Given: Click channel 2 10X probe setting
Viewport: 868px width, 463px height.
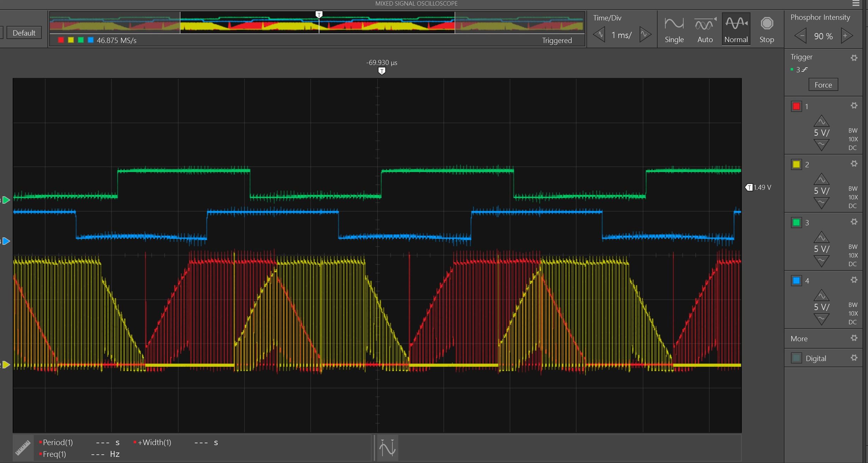Looking at the screenshot, I should 853,197.
